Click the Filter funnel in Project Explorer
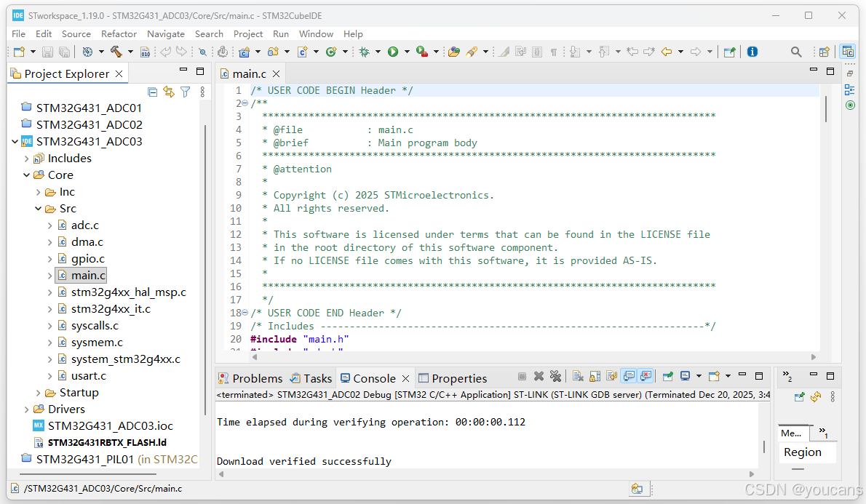This screenshot has height=504, width=866. click(186, 92)
